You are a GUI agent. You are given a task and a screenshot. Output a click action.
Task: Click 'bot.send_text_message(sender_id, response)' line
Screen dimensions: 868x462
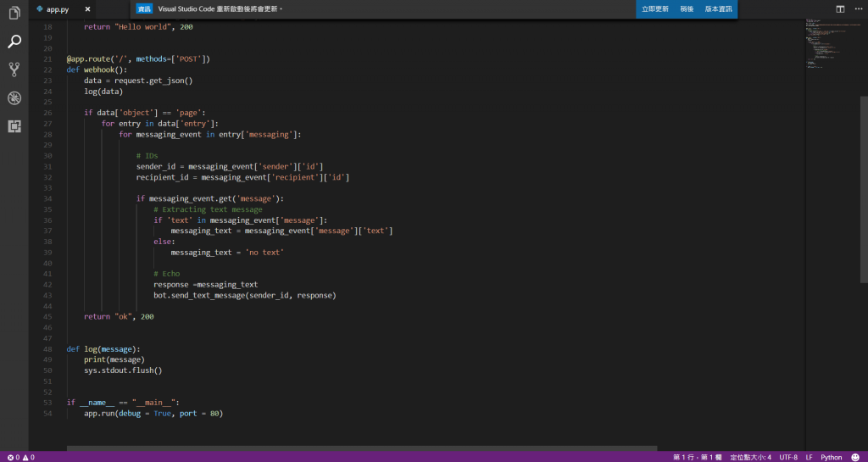(x=245, y=296)
